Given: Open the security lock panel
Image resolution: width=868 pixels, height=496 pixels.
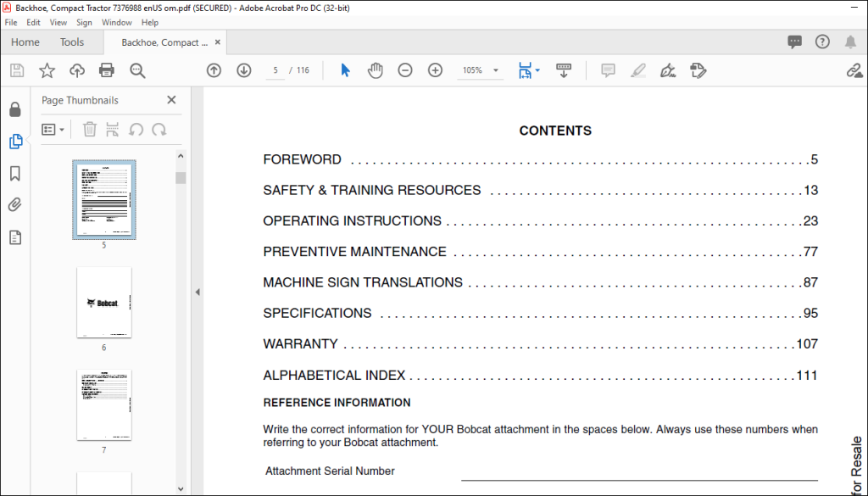Looking at the screenshot, I should point(15,109).
